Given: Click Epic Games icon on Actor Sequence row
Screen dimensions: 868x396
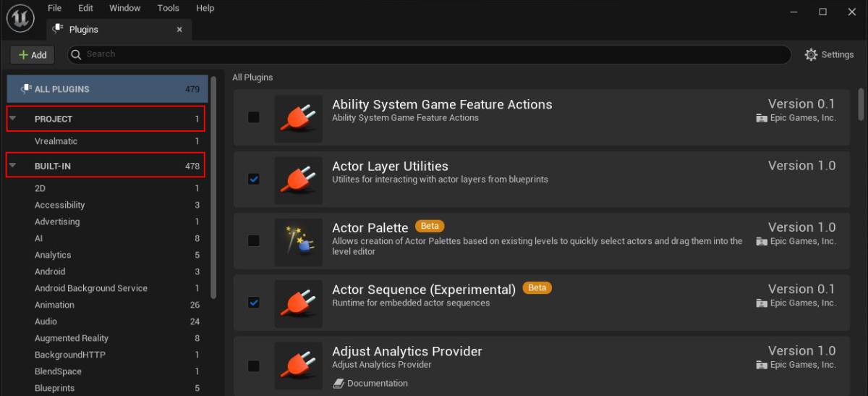Looking at the screenshot, I should coord(761,303).
